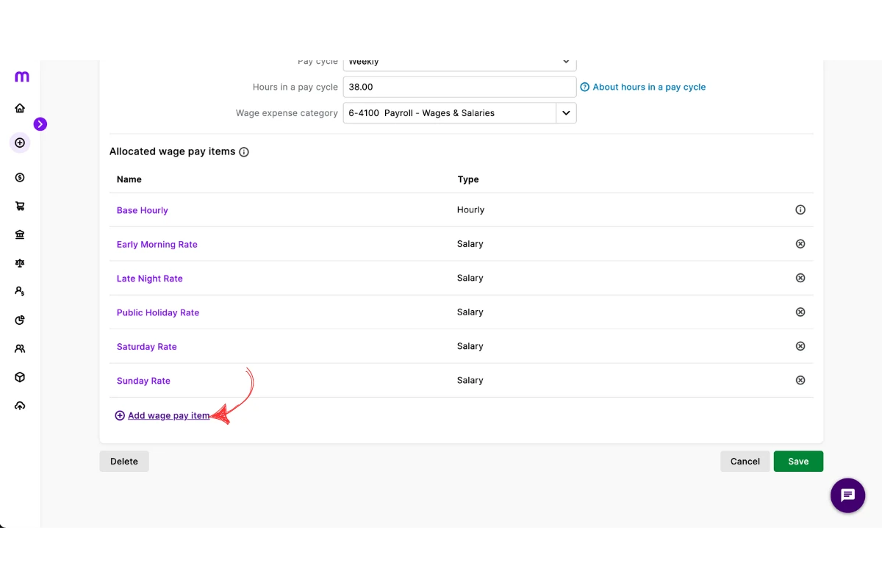This screenshot has width=882, height=588.
Task: Click info icon beside Allocated wage pay items
Action: pos(244,152)
